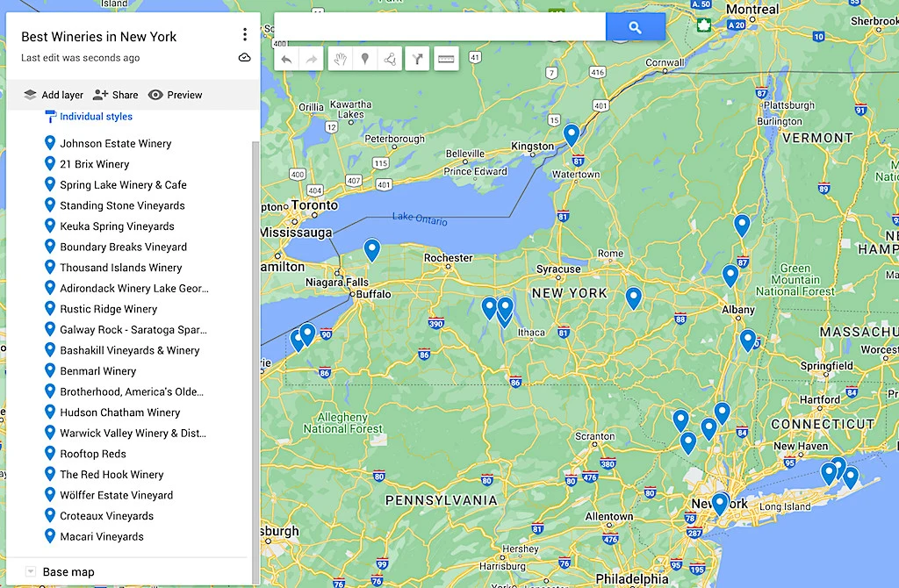899x588 pixels.
Task: Click the Share button
Action: click(115, 95)
